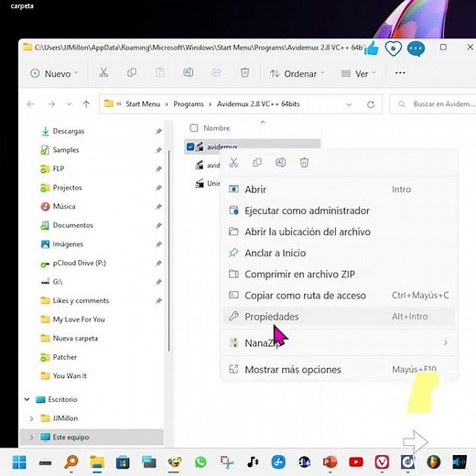Click the Start Menu breadcrumb segment
The width and height of the screenshot is (476, 476).
click(143, 104)
